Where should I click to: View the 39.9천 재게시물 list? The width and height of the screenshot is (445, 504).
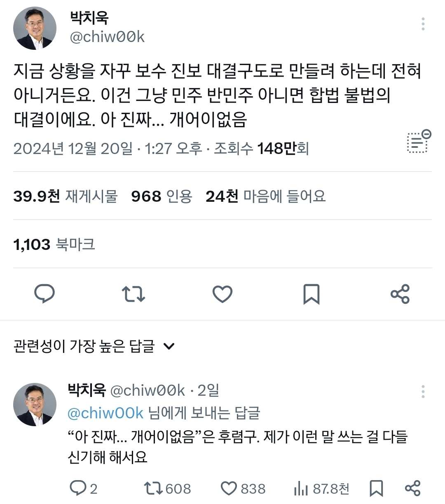coord(66,196)
